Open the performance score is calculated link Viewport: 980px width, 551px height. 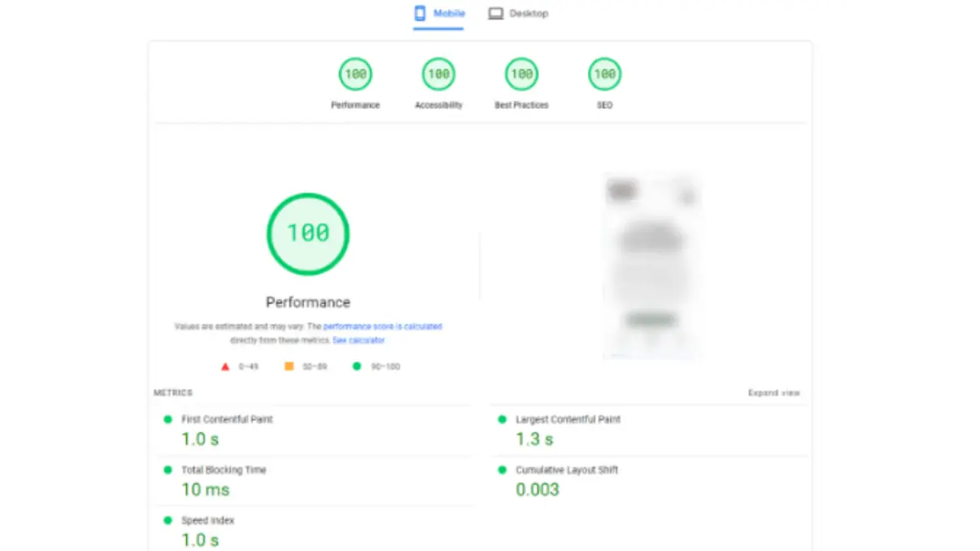click(383, 326)
